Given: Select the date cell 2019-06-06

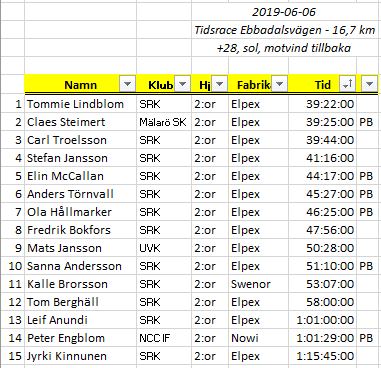Looking at the screenshot, I should (x=284, y=12).
